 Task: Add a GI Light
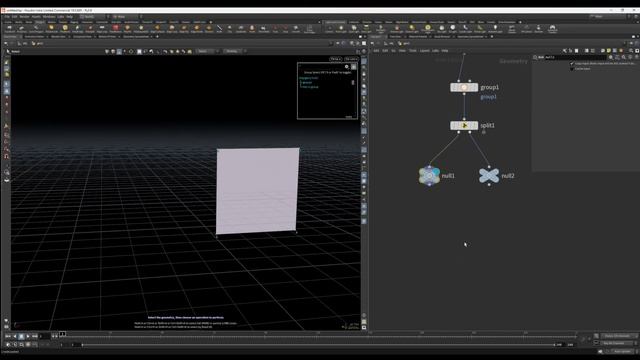pyautogui.click(x=453, y=29)
